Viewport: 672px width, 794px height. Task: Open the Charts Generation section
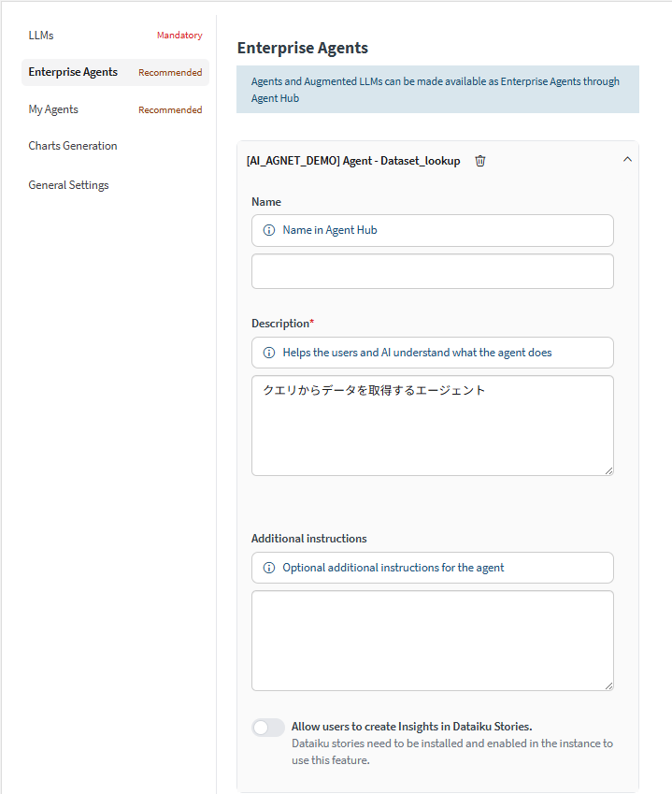point(73,146)
